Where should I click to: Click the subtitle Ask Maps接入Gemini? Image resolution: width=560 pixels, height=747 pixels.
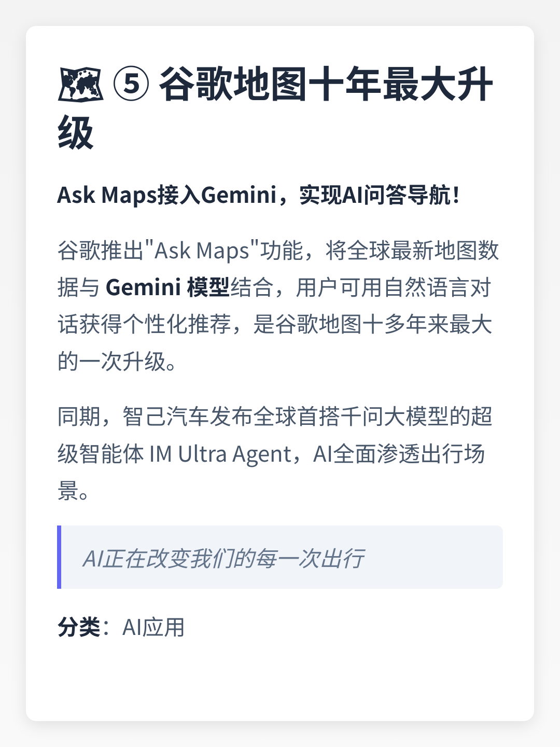pyautogui.click(x=167, y=196)
